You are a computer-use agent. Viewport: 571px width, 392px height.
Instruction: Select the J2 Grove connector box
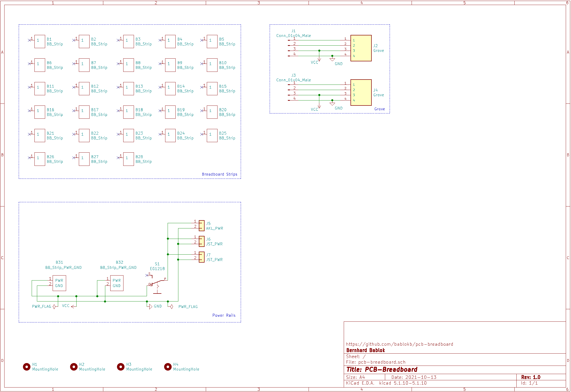361,48
